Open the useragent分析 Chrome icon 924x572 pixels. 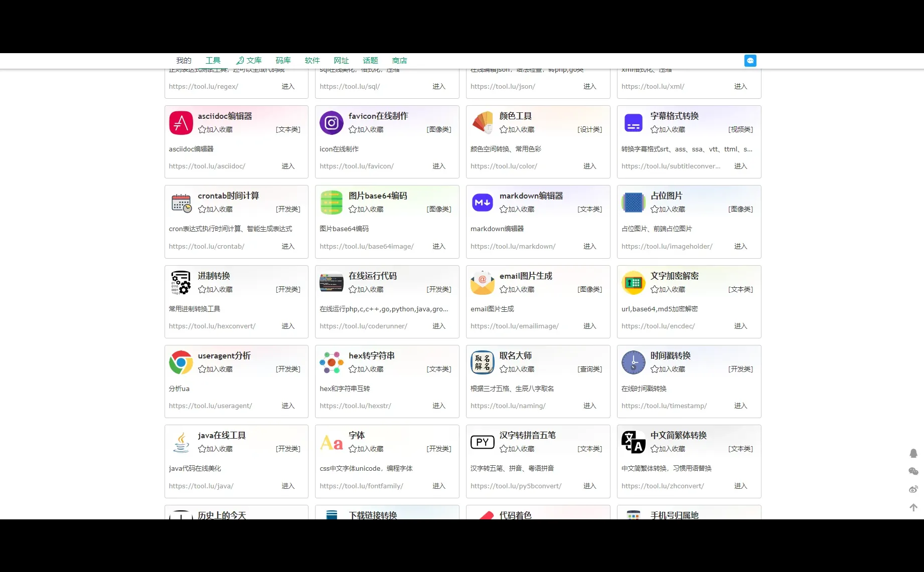[x=181, y=362]
